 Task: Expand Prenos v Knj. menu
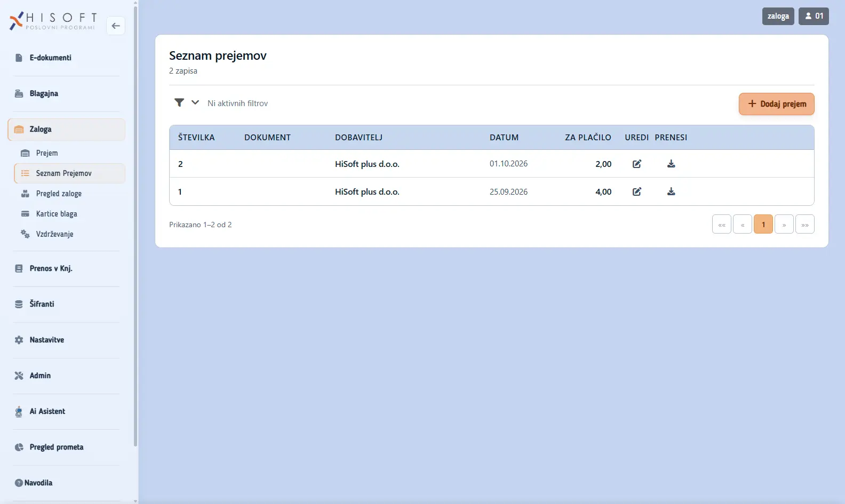coord(67,268)
